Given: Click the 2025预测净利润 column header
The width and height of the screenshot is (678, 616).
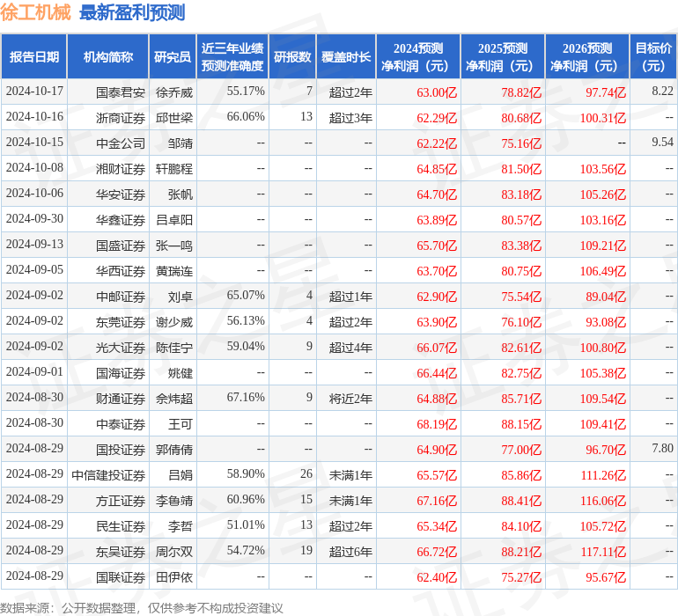Looking at the screenshot, I should [503, 56].
